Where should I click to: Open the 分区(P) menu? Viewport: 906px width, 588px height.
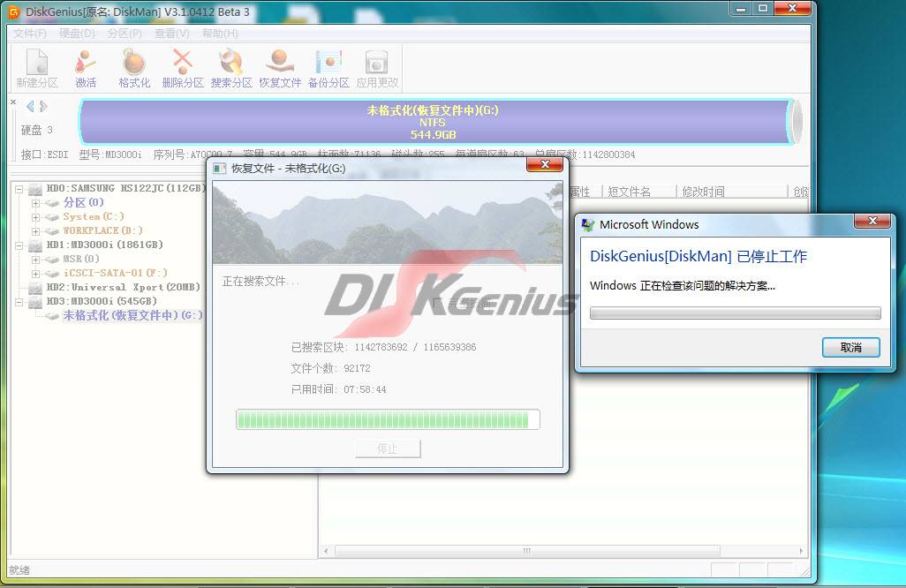[x=125, y=34]
